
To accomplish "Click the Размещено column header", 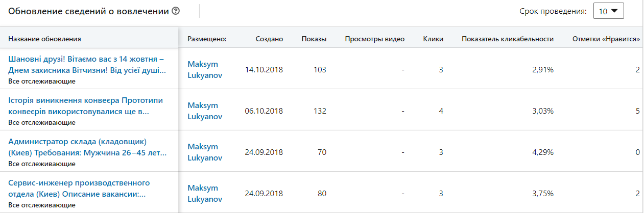I will [x=207, y=39].
